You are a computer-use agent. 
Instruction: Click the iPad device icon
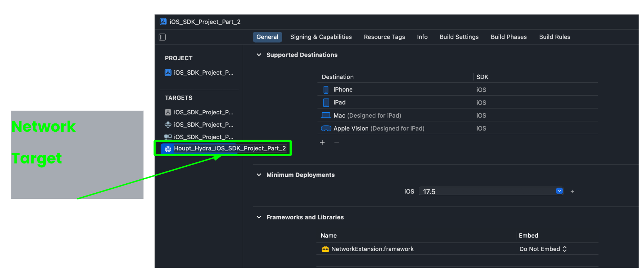326,102
